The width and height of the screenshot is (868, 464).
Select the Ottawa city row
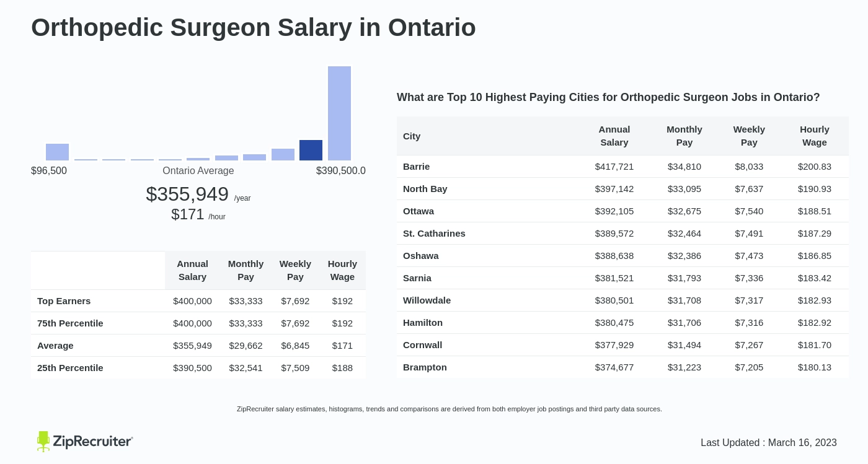coord(623,211)
